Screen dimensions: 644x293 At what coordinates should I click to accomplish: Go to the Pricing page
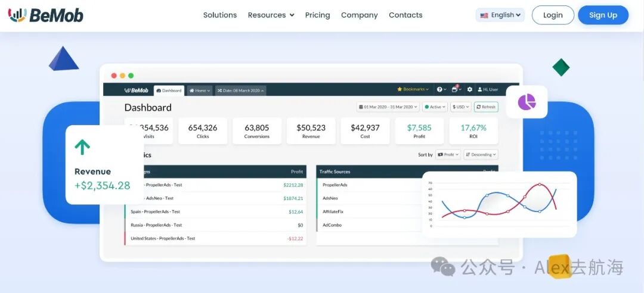[x=317, y=15]
